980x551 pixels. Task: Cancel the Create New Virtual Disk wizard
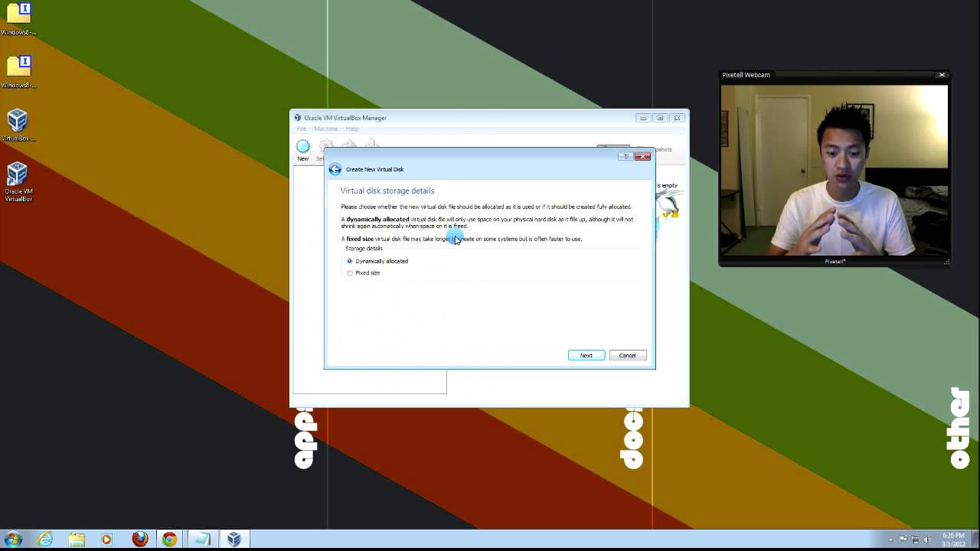(x=627, y=355)
